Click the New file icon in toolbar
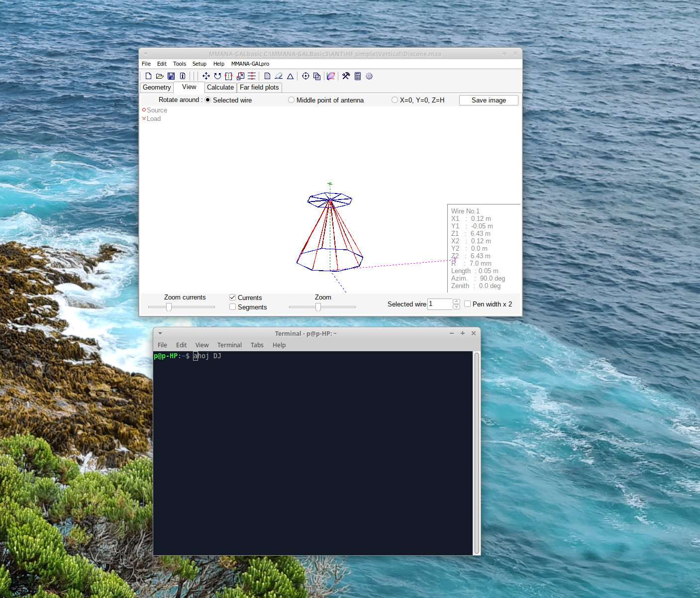This screenshot has height=598, width=700. [148, 76]
